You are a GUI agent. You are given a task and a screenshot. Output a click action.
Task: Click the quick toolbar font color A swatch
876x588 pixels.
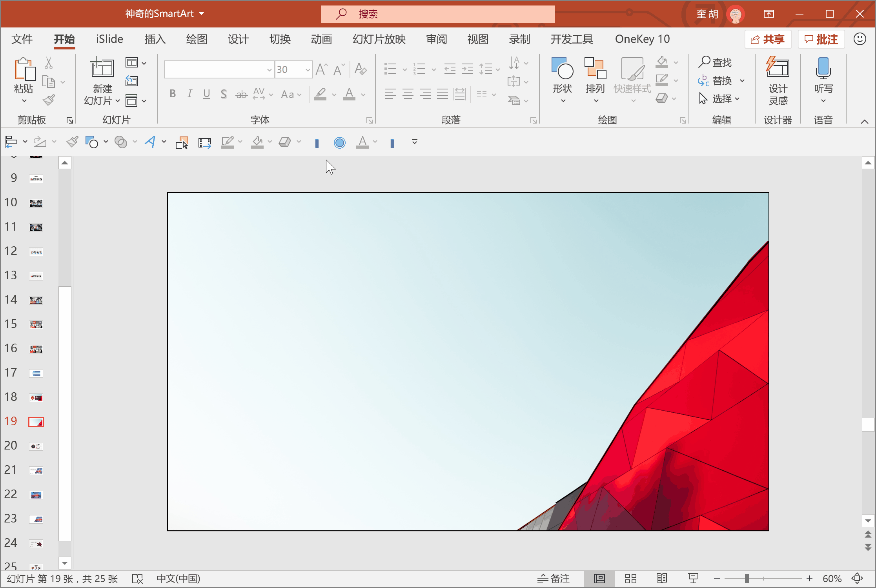[x=362, y=142]
